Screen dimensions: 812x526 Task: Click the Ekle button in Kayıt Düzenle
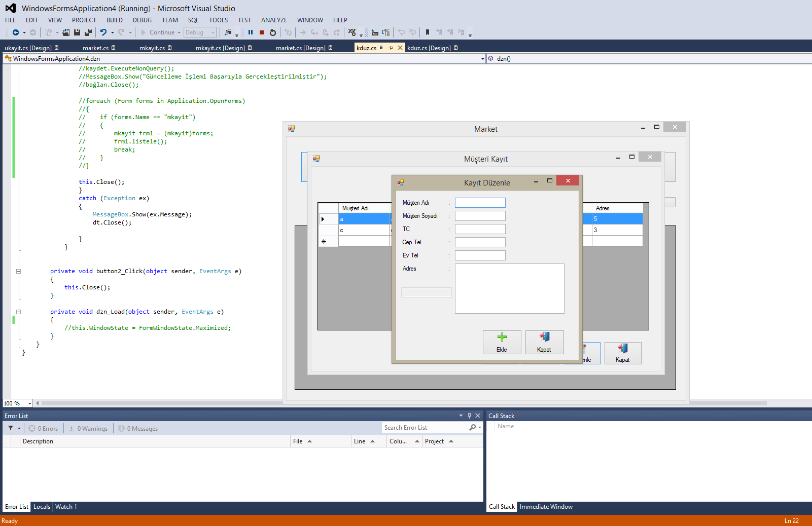pos(502,342)
